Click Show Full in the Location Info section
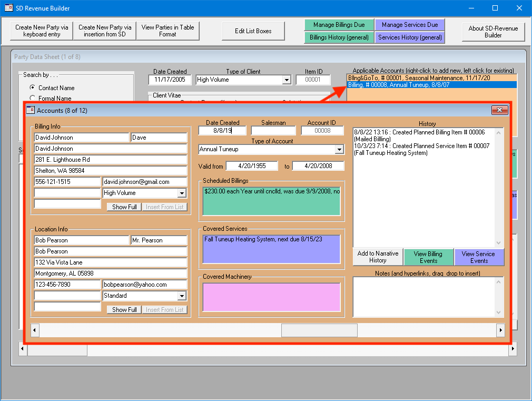This screenshot has height=401, width=532. click(123, 309)
